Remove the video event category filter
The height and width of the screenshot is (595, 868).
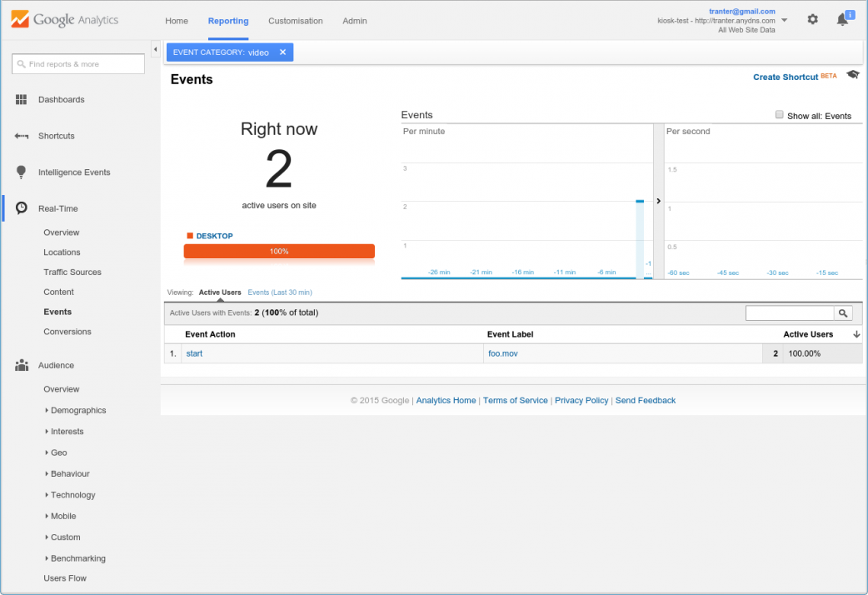[x=282, y=52]
